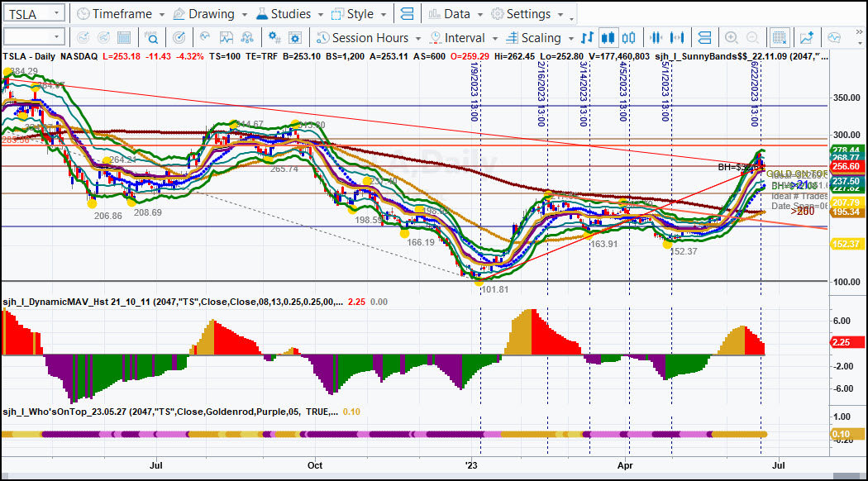
Task: Toggle the grid with x icon
Action: click(780, 38)
